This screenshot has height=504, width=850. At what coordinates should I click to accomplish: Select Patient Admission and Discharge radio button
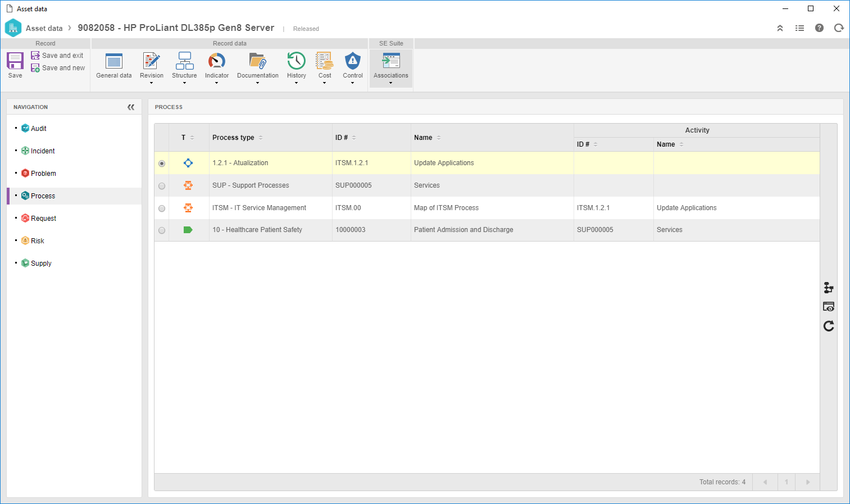click(162, 230)
